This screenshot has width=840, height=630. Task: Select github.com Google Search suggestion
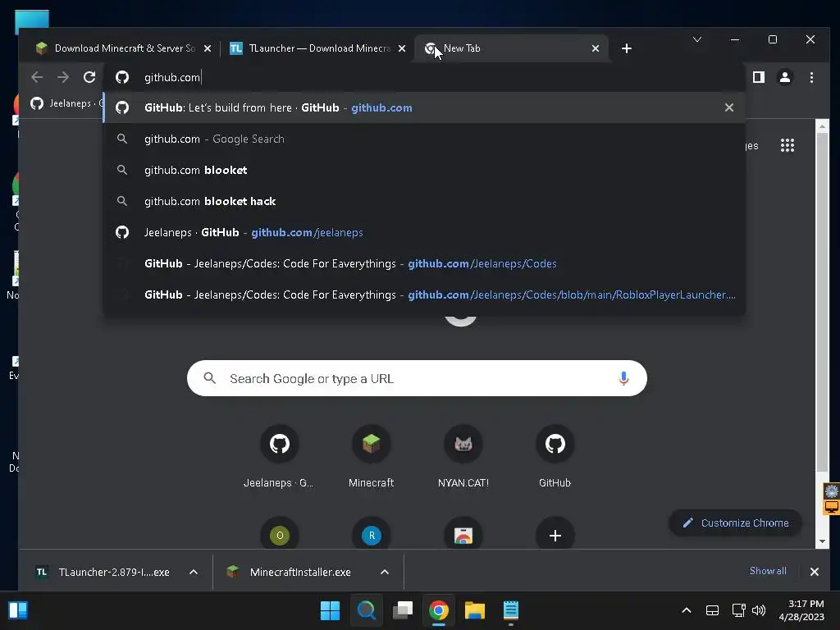pos(423,139)
